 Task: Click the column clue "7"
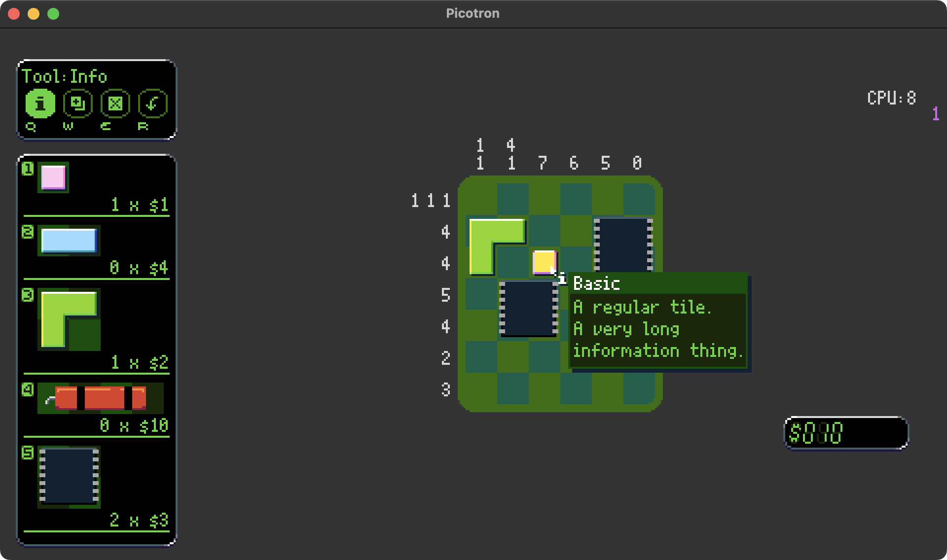(x=543, y=163)
